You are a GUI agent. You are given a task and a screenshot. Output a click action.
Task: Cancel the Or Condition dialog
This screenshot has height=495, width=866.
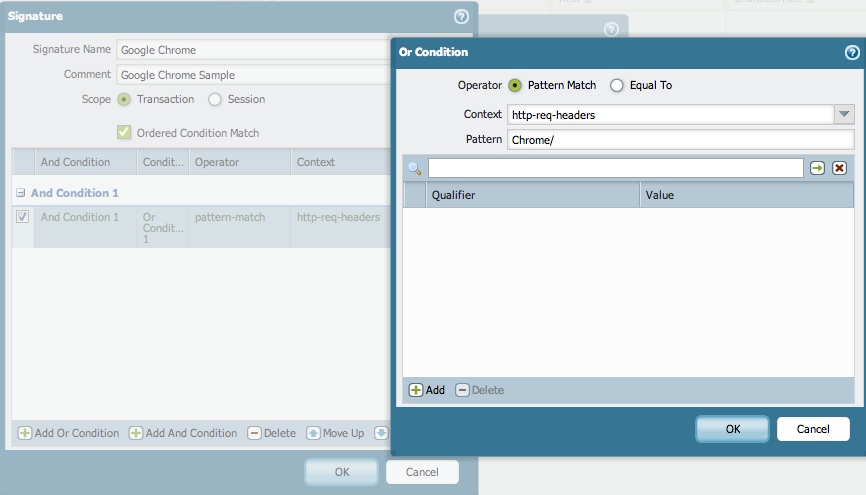click(x=813, y=429)
